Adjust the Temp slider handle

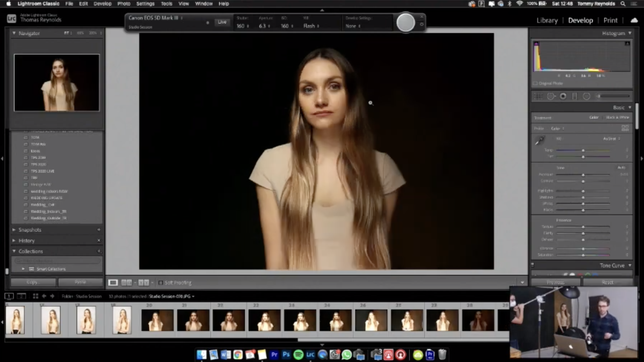tap(583, 151)
